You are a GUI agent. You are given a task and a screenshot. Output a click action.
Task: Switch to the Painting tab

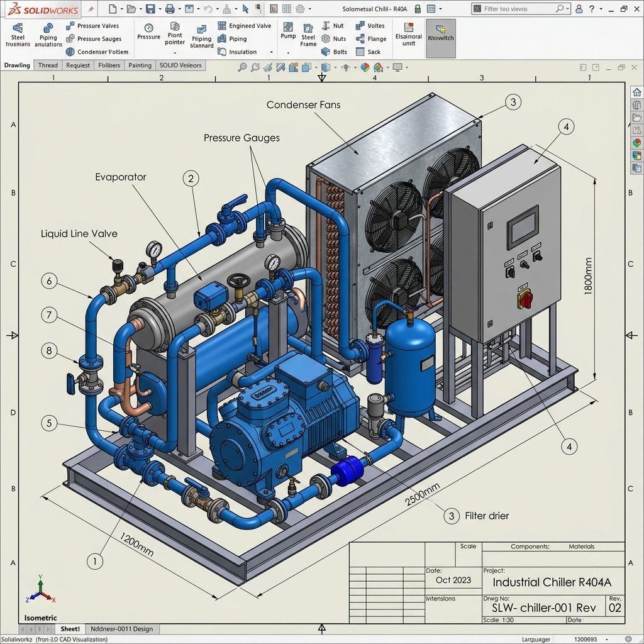140,65
